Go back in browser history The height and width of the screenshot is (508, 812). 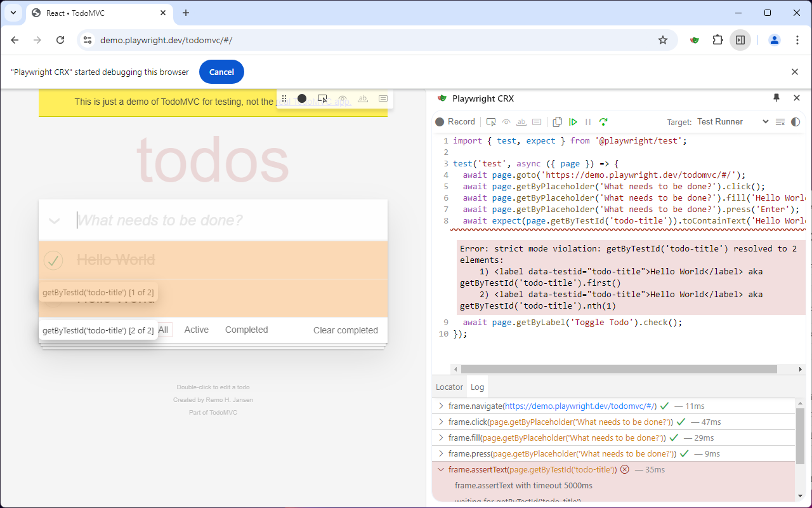point(15,40)
